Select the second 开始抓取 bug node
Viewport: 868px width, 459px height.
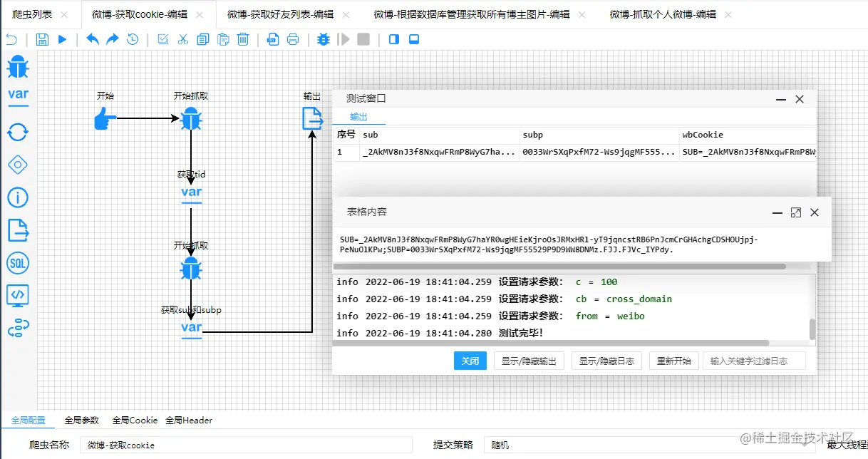click(191, 269)
